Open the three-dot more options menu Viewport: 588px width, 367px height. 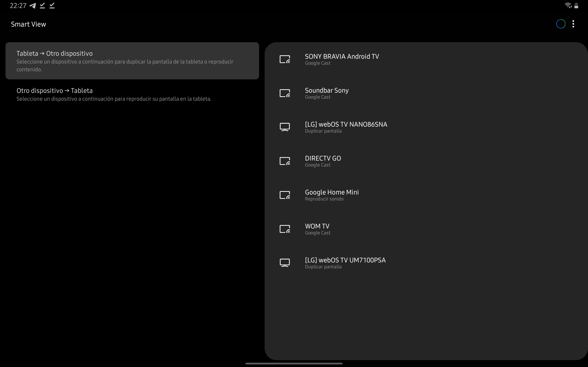tap(573, 24)
